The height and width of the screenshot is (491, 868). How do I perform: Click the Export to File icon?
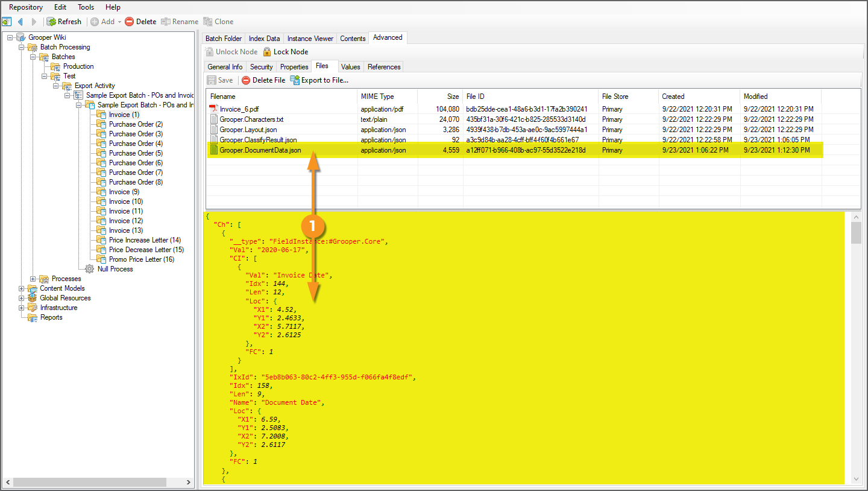pyautogui.click(x=295, y=80)
